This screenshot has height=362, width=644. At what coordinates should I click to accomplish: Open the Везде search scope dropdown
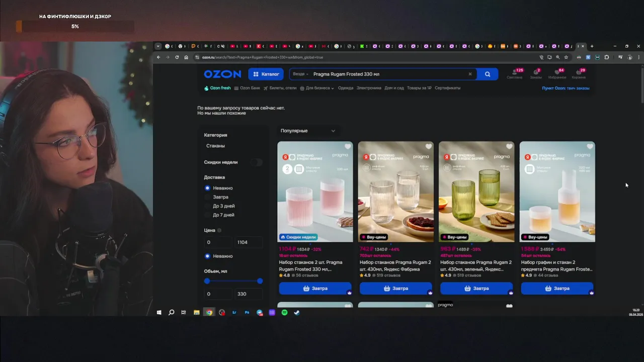(300, 74)
